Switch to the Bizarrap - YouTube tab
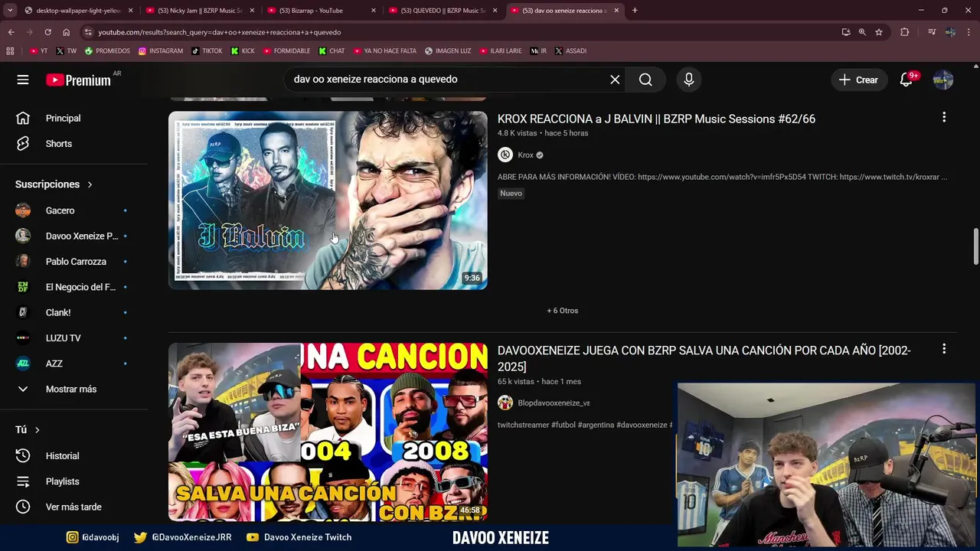The width and height of the screenshot is (980, 551). tap(320, 11)
